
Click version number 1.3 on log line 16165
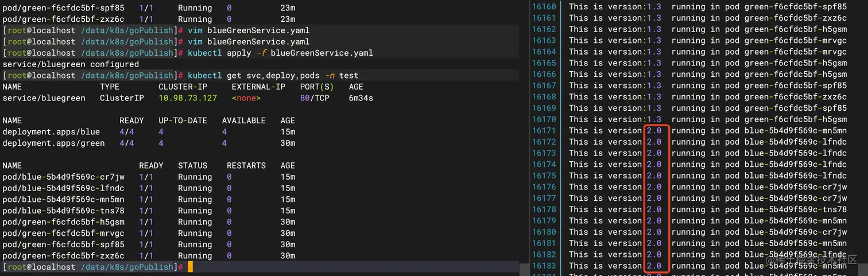[654, 63]
